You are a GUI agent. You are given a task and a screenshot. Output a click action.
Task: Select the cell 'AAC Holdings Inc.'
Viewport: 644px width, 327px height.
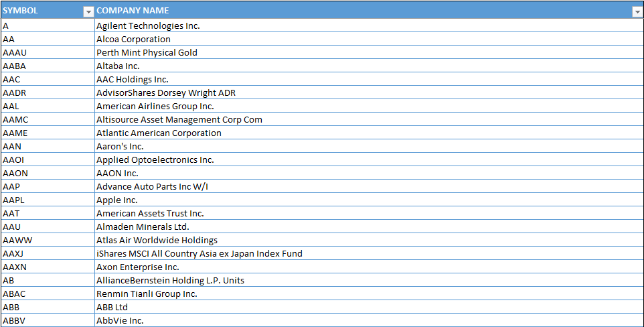click(369, 79)
